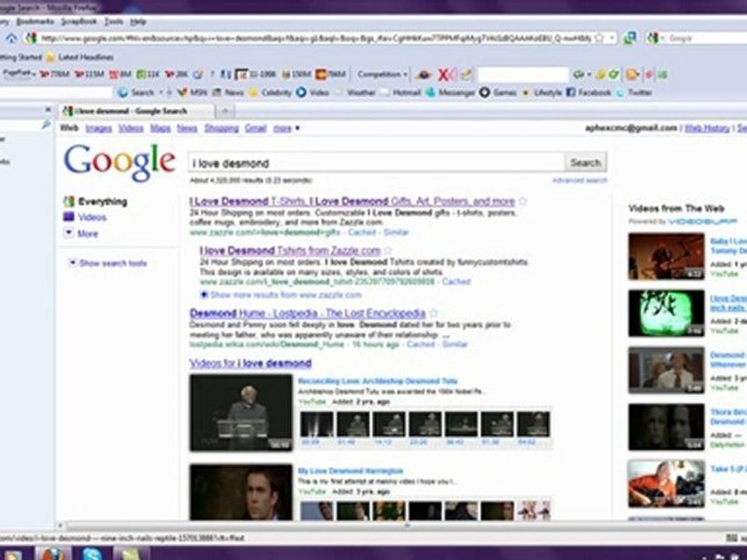Click the sync icon right of address bar
The width and height of the screenshot is (747, 560).
point(630,38)
